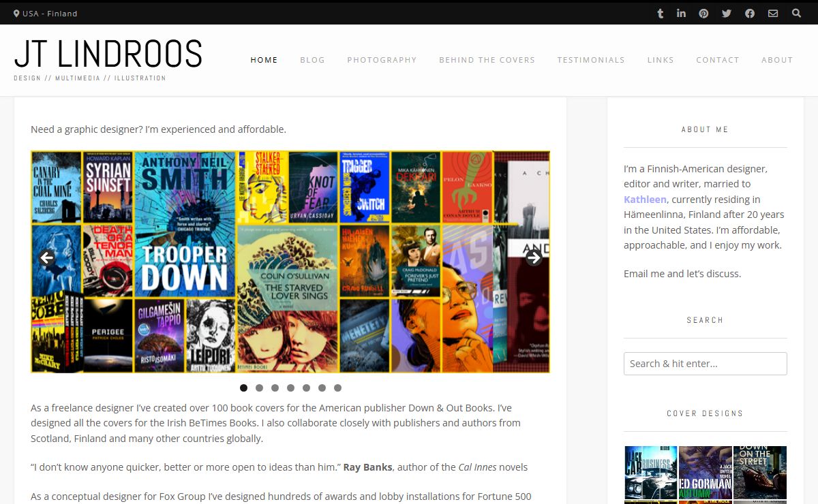Visit the Pinterest page icon
Image resolution: width=818 pixels, height=504 pixels.
(x=703, y=13)
